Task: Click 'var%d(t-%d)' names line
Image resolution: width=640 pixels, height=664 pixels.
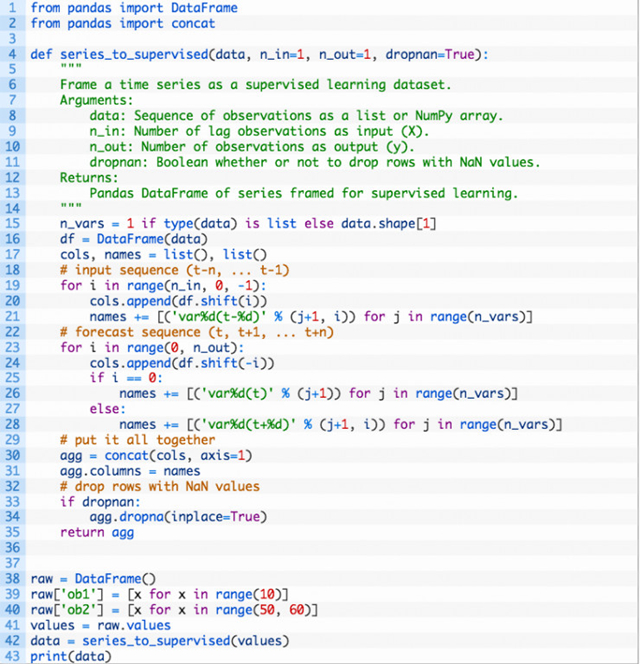Action: coord(311,317)
